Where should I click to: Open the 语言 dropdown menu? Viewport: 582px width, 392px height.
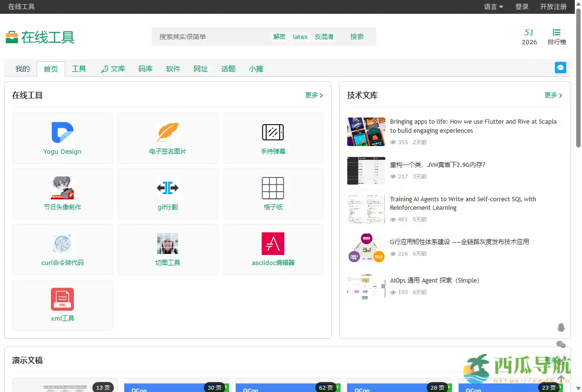(493, 7)
